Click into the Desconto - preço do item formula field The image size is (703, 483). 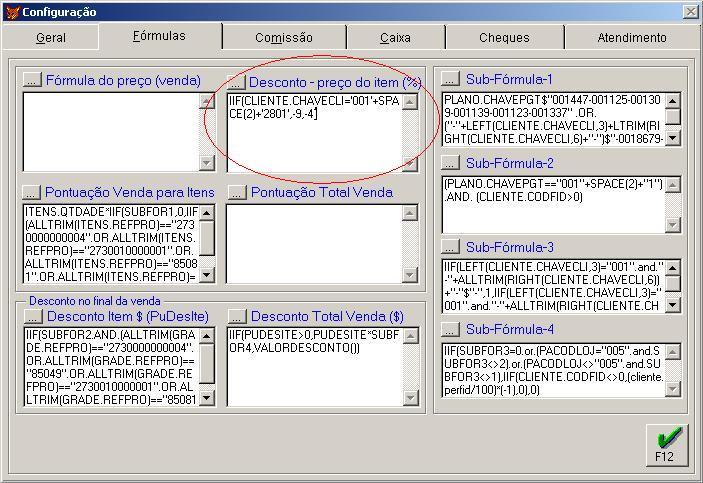click(x=315, y=132)
